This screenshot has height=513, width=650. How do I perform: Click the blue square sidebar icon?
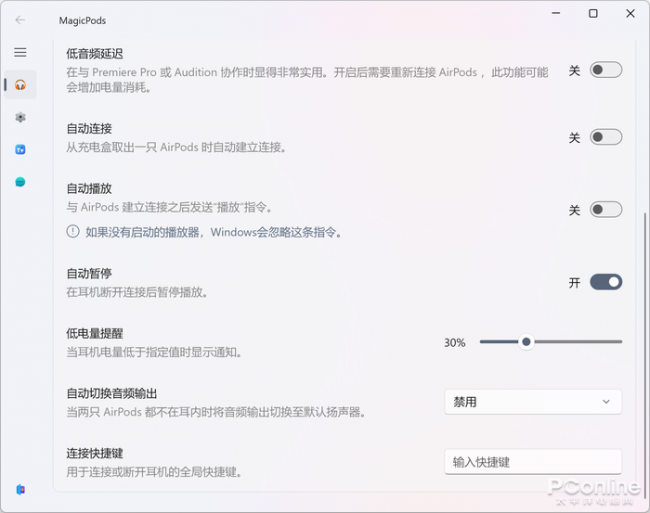[20, 150]
